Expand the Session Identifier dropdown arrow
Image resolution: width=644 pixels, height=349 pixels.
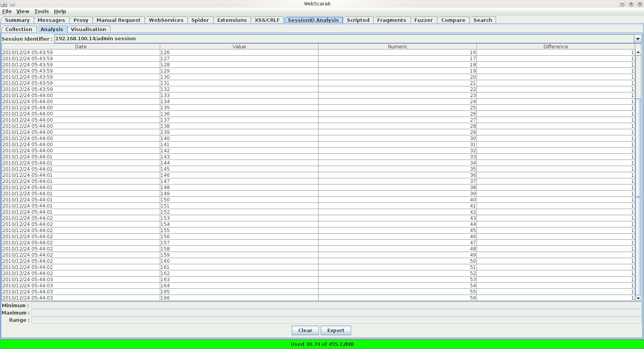click(638, 39)
